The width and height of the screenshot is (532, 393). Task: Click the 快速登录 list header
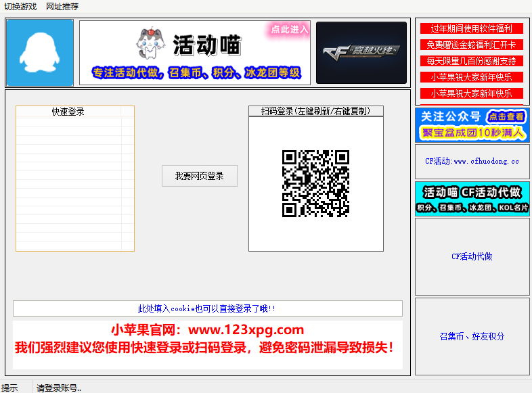pos(68,112)
